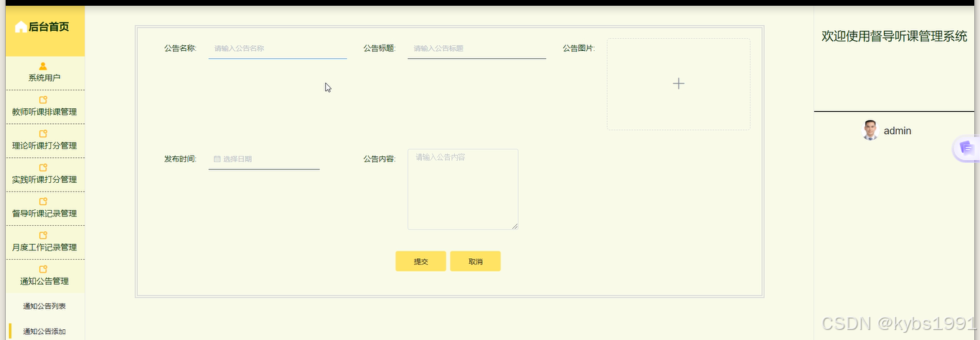Click the icon above 实践听课打分管理
Image resolution: width=980 pixels, height=340 pixels.
[x=44, y=167]
